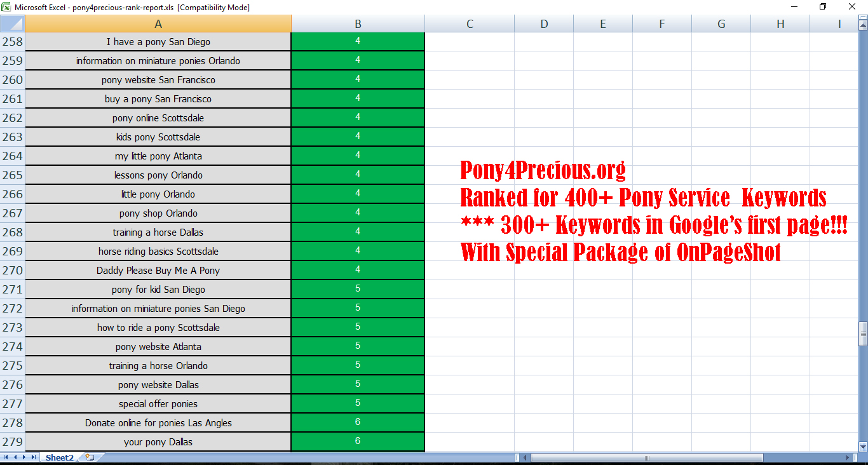Select column A header
Screen dimensions: 868x465
click(158, 24)
